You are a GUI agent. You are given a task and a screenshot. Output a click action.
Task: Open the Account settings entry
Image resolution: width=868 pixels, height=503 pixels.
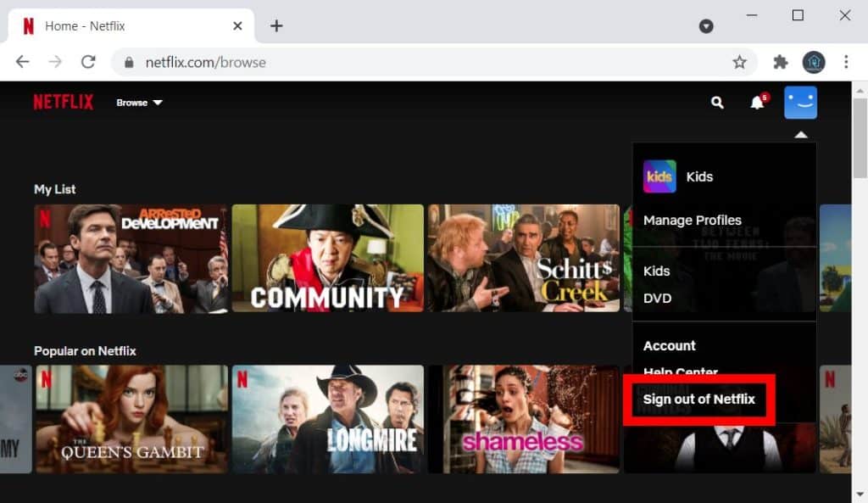point(669,345)
